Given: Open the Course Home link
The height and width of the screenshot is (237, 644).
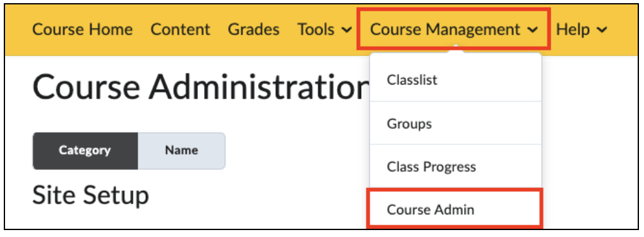Looking at the screenshot, I should (x=83, y=30).
